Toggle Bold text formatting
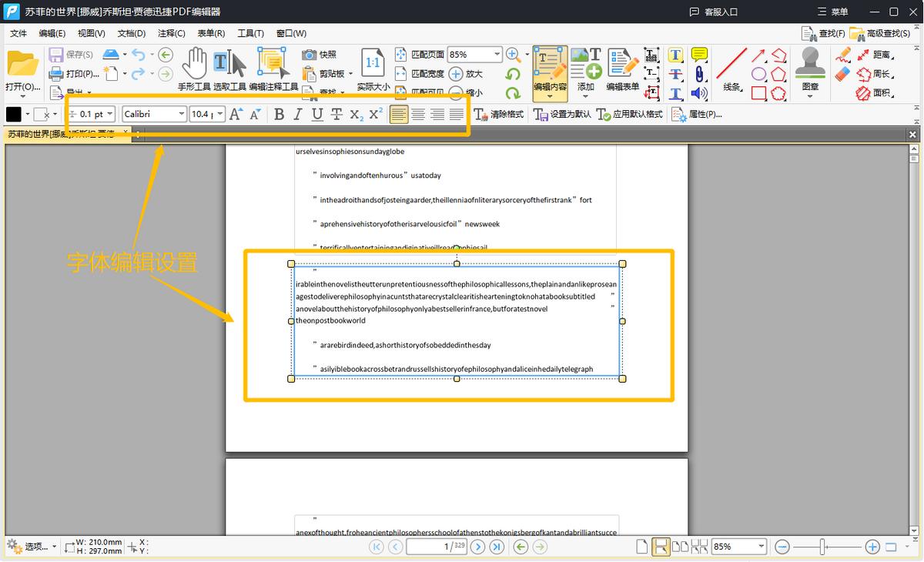The image size is (924, 562). pos(279,115)
